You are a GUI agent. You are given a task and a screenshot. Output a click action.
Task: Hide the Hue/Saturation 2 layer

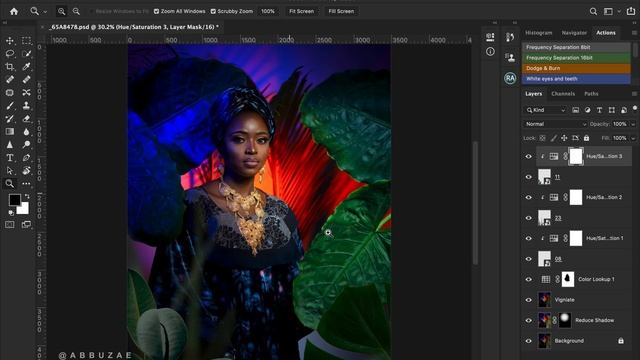pos(529,197)
